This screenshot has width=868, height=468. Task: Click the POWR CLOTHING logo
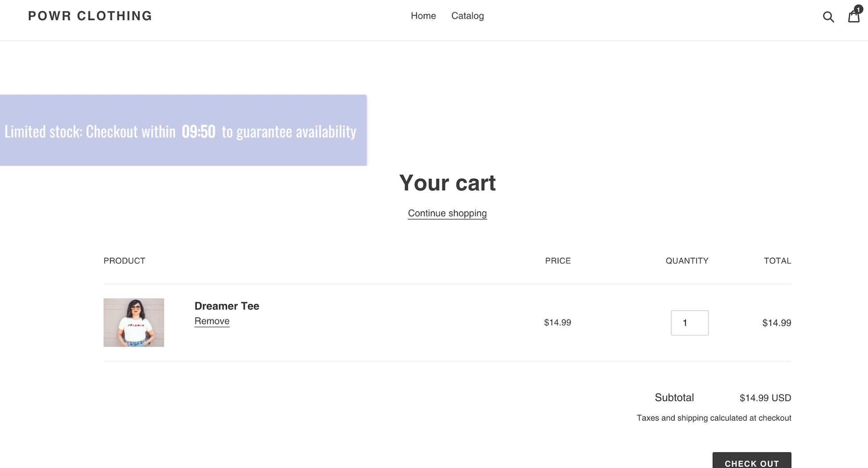point(90,16)
